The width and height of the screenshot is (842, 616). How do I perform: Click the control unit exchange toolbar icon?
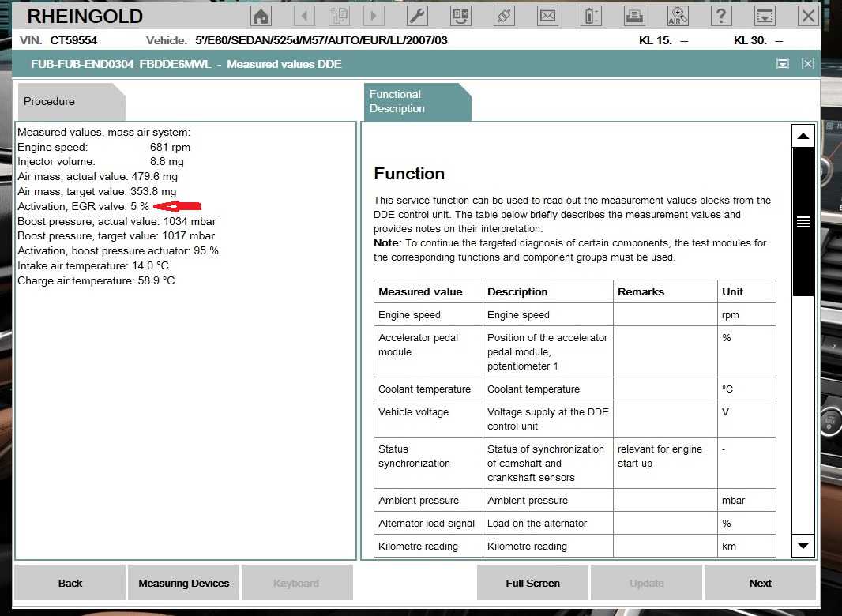(460, 16)
